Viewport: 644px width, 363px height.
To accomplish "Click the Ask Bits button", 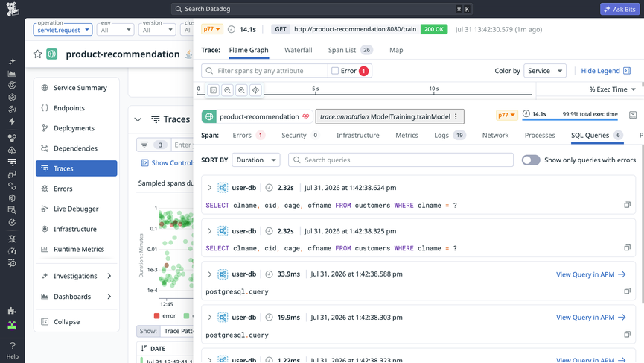I will point(619,9).
